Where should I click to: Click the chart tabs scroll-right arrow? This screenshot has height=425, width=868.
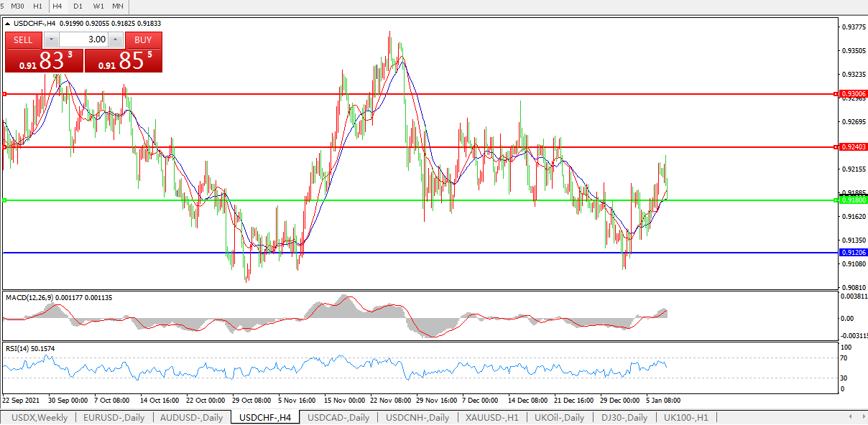862,417
